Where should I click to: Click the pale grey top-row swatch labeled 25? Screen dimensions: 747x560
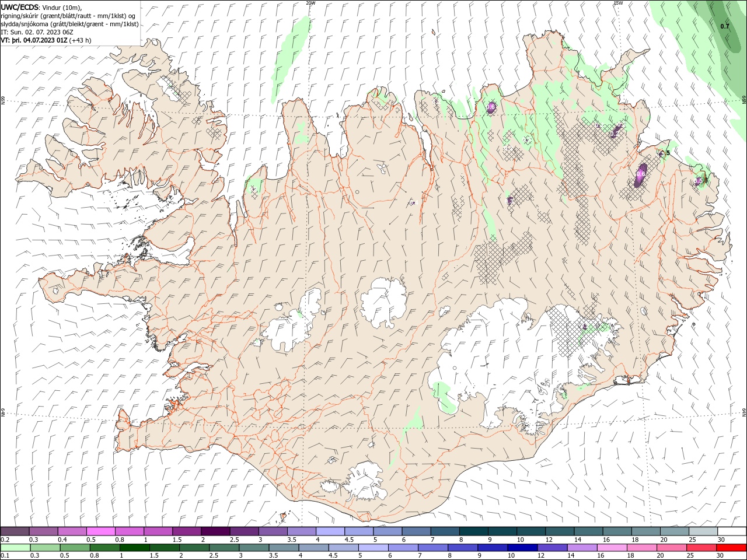[x=703, y=531]
